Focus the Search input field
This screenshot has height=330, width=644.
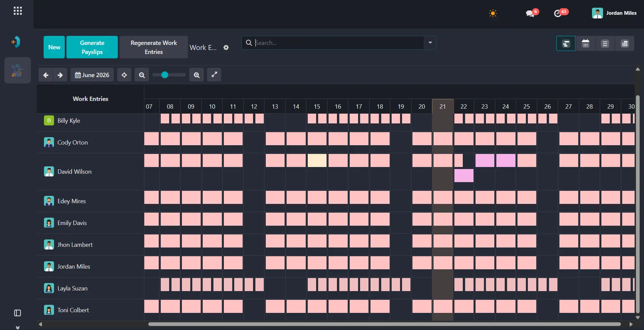(339, 43)
